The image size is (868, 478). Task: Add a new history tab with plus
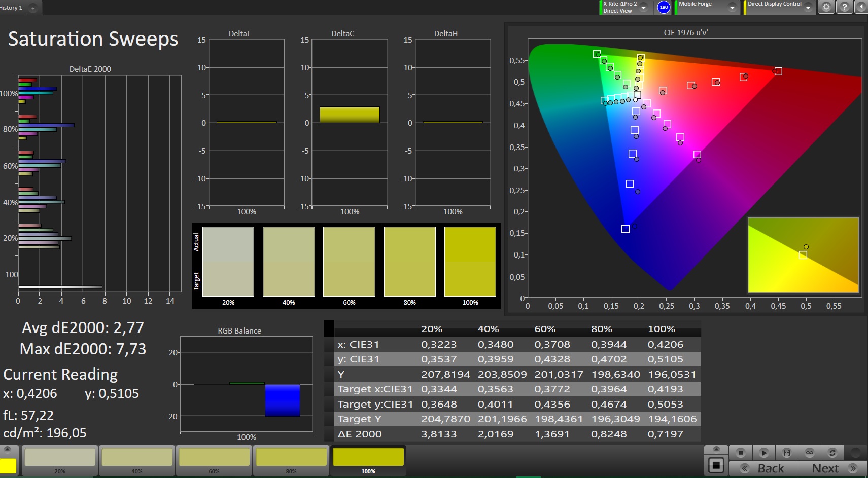point(33,8)
